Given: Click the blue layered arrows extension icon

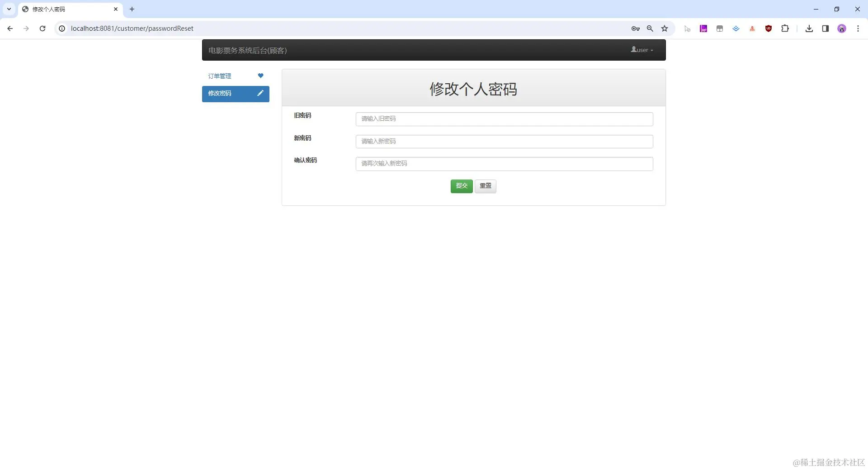Looking at the screenshot, I should point(736,28).
